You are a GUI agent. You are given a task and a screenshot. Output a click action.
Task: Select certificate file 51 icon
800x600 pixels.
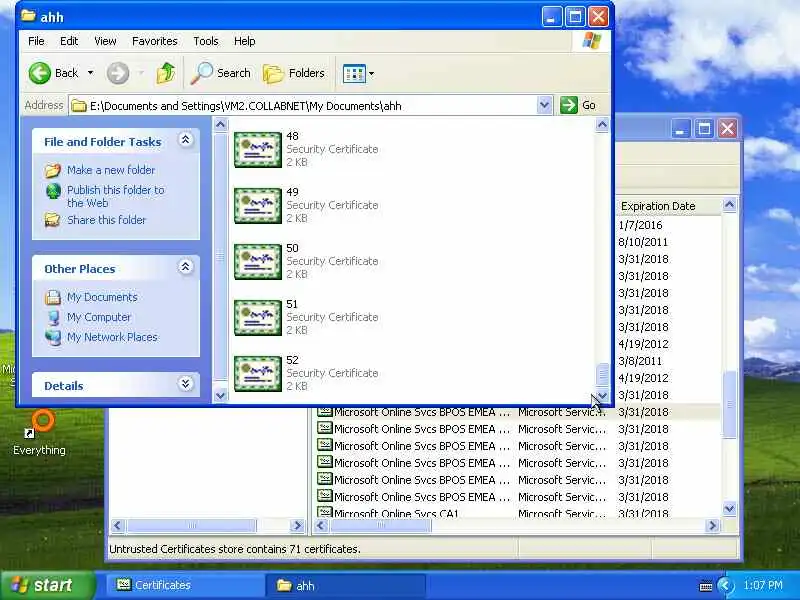pos(258,317)
